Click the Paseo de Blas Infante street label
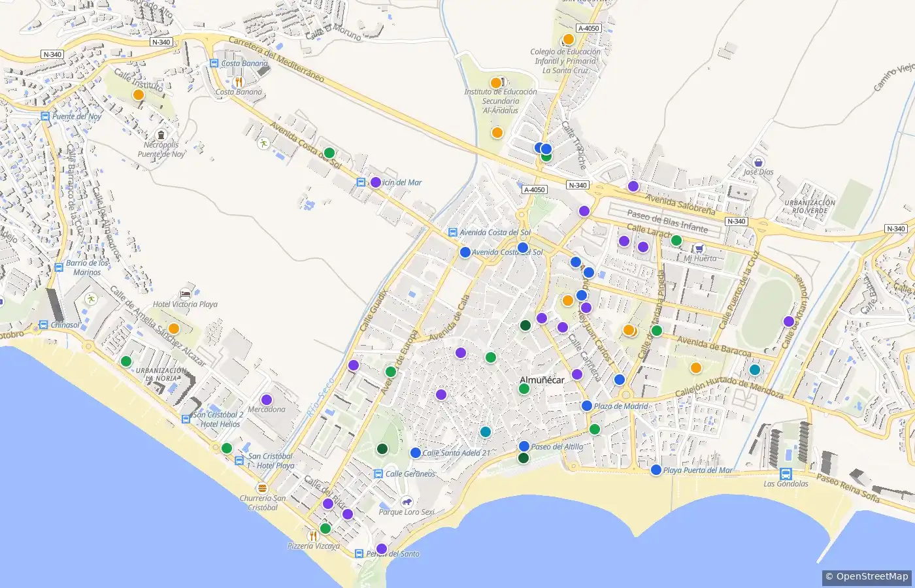Screen dimensions: 915x588 tap(667, 220)
